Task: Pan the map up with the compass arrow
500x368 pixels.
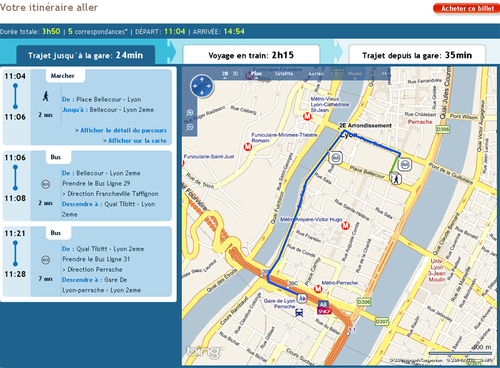Action: 202,80
